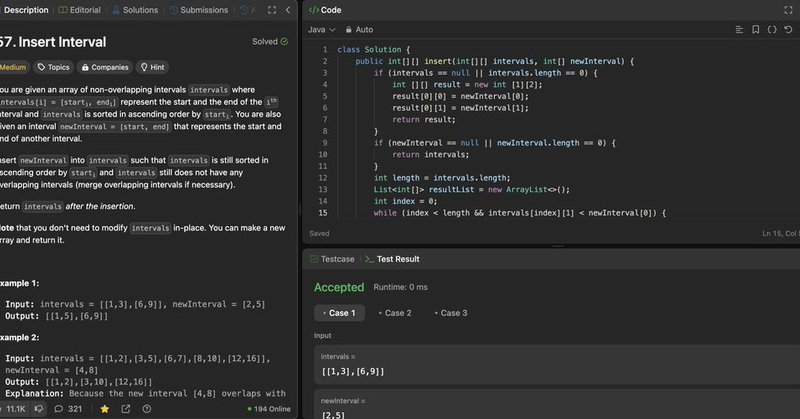Collapse the description panel chevron
800x419 pixels.
(288, 10)
